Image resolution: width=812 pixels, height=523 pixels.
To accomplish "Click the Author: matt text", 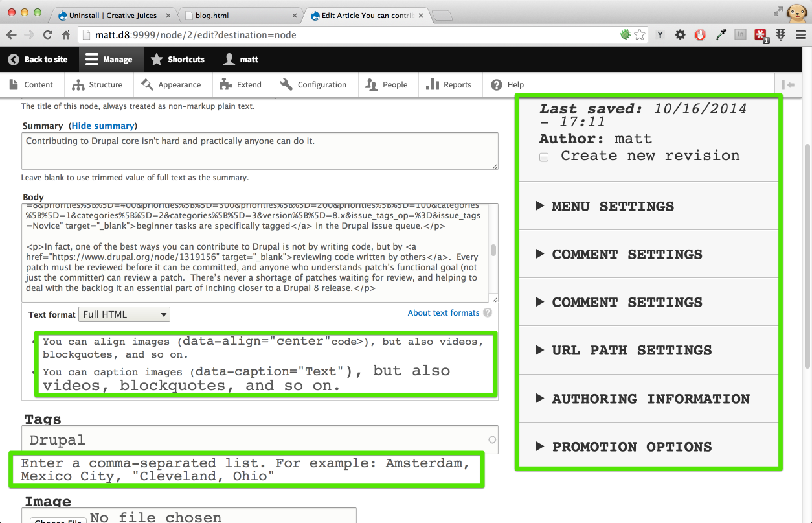I will point(596,139).
